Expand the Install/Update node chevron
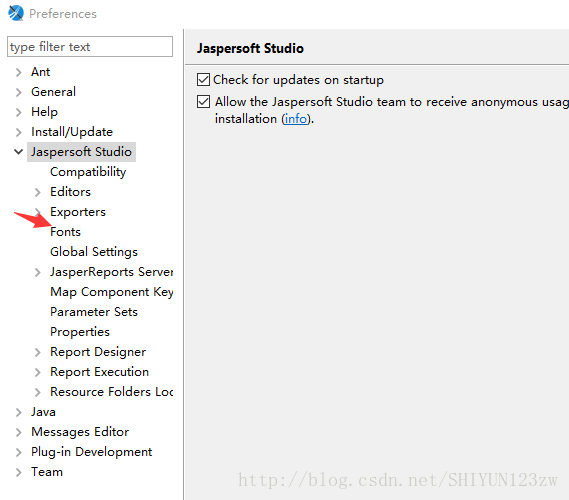Viewport: 569px width, 500px height. pyautogui.click(x=19, y=132)
